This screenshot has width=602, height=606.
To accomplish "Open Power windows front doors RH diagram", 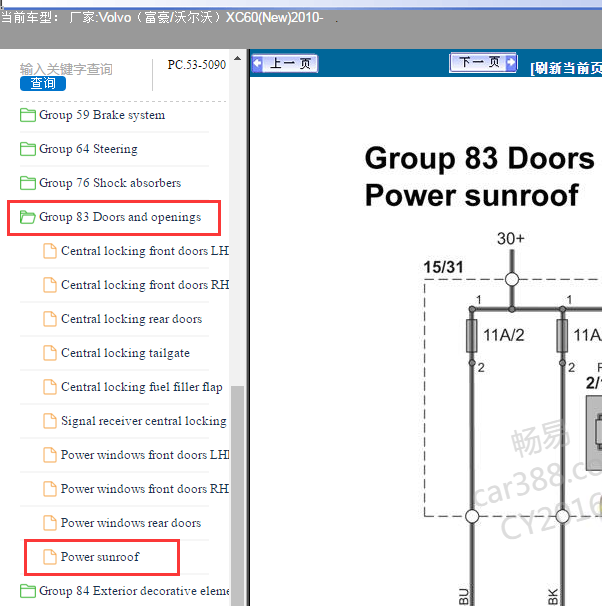I will 145,489.
